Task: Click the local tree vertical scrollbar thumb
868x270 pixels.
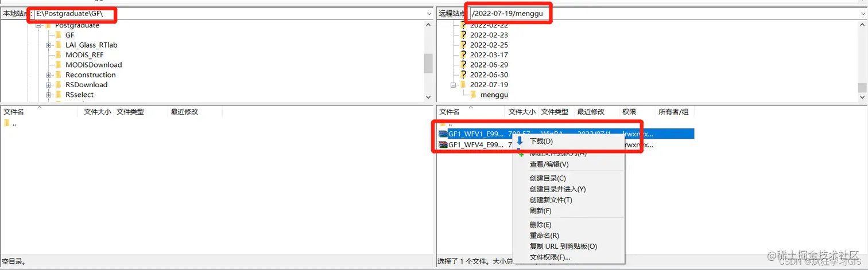Action: 428,64
